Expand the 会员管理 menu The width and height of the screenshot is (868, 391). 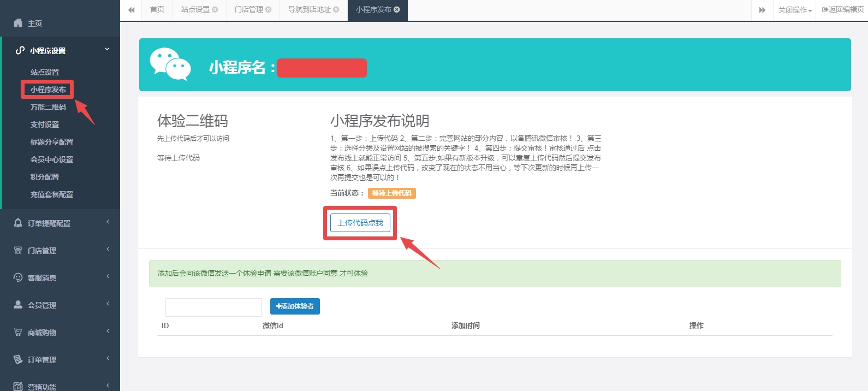108,304
